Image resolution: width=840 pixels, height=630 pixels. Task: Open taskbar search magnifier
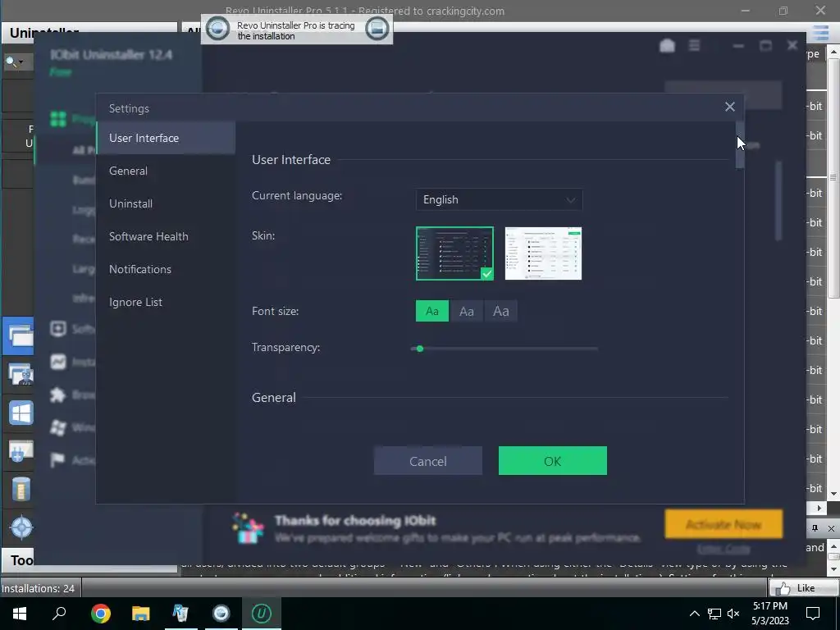click(x=59, y=614)
